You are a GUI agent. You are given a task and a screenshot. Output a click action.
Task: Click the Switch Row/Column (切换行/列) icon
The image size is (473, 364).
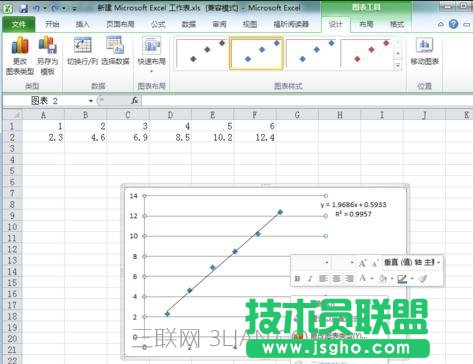click(82, 45)
